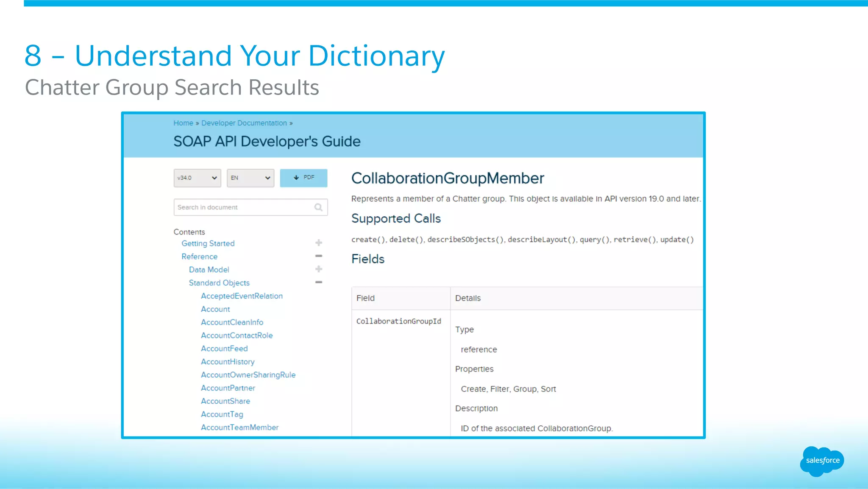This screenshot has height=489, width=868.
Task: Click the supported calls list starting with create()
Action: click(x=522, y=240)
